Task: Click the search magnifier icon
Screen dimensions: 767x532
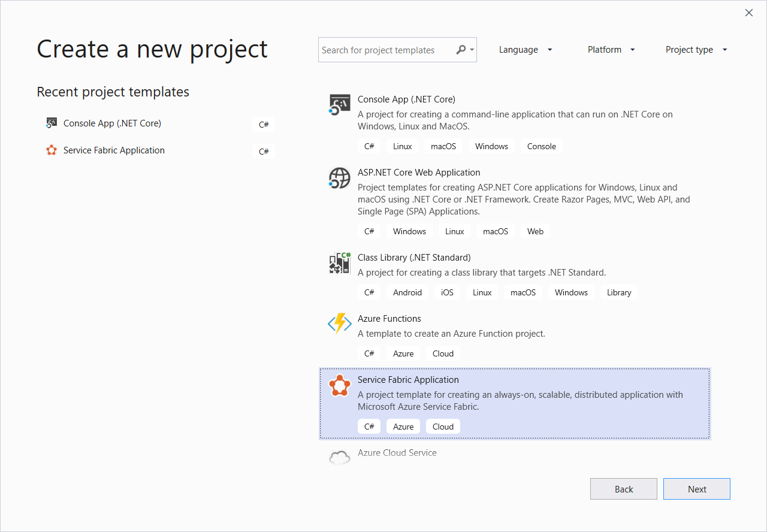Action: 460,50
